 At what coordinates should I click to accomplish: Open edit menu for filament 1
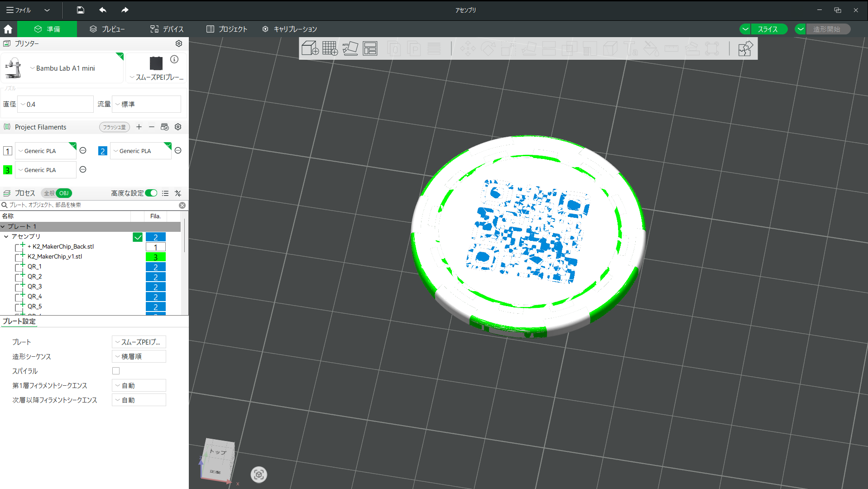pos(83,150)
